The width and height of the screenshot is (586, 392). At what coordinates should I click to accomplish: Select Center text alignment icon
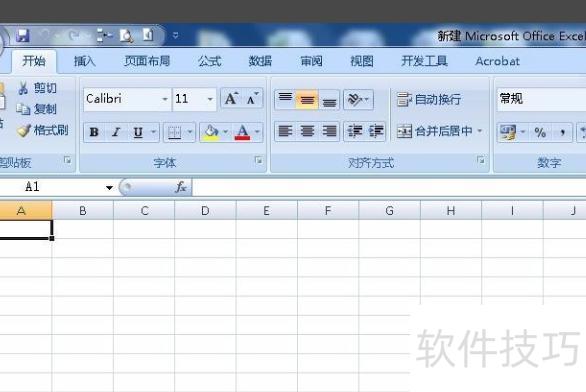coord(307,132)
